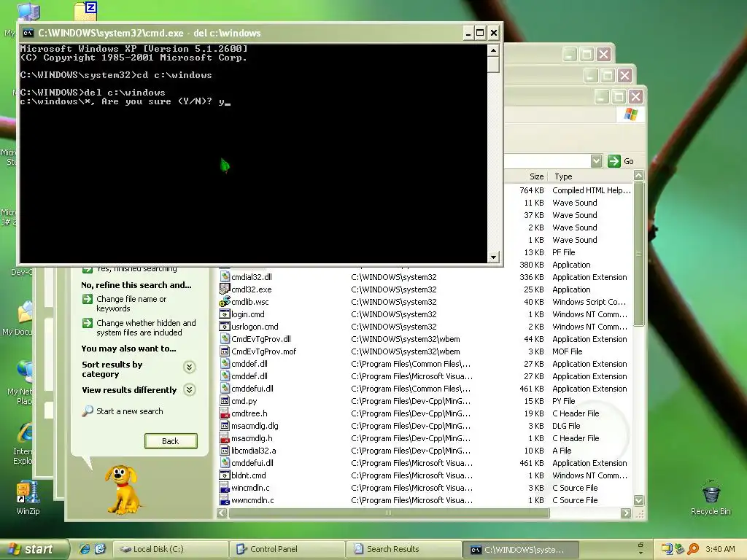Click the login.cmd file icon
The image size is (747, 560).
tap(225, 314)
